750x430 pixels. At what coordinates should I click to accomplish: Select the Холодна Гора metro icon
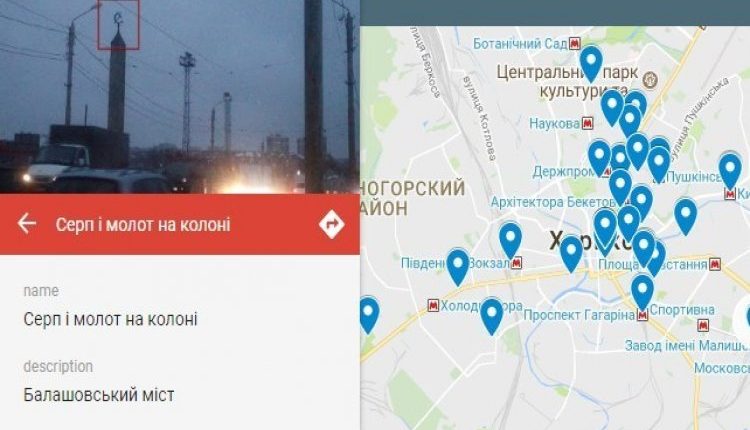pos(433,305)
